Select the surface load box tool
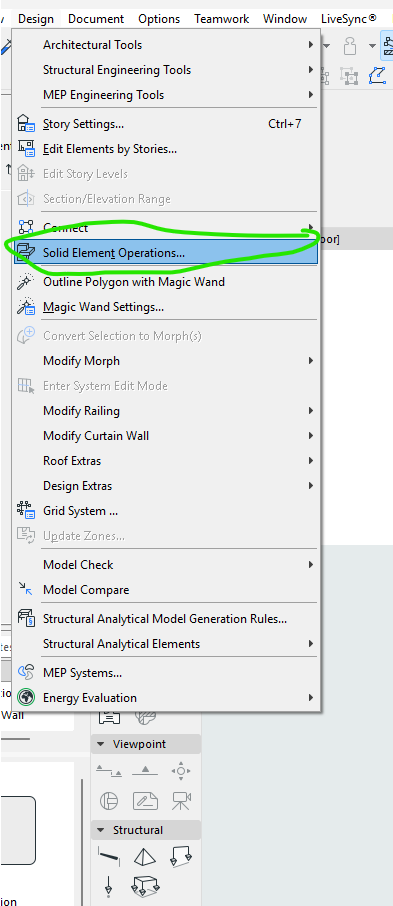The image size is (393, 906). [145, 886]
